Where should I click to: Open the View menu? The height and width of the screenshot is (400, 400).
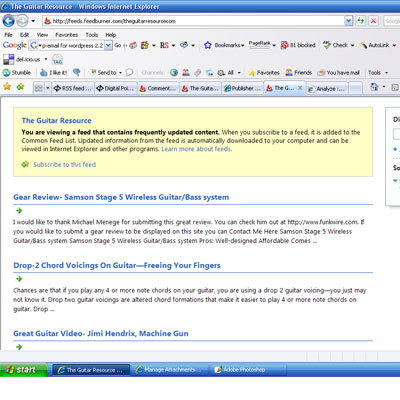pos(42,35)
